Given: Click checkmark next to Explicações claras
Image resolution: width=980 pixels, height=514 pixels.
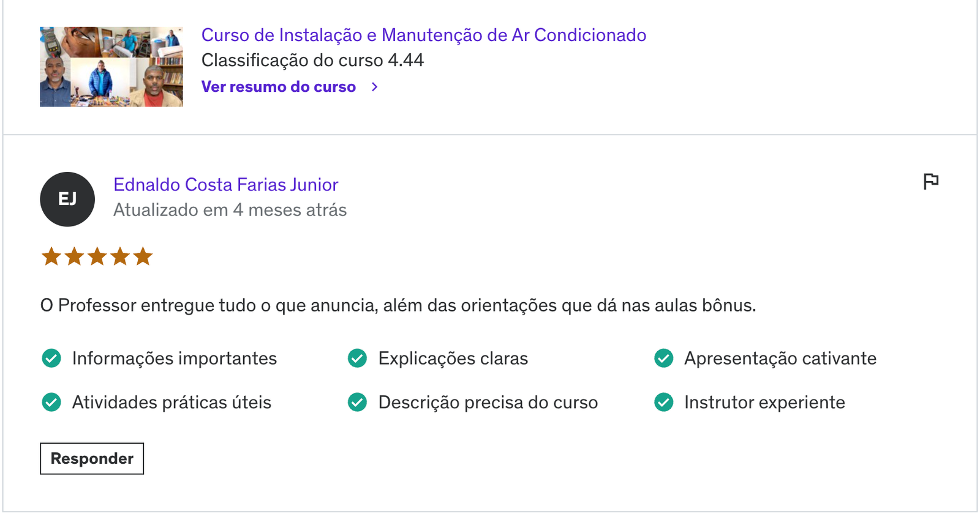Looking at the screenshot, I should tap(357, 358).
